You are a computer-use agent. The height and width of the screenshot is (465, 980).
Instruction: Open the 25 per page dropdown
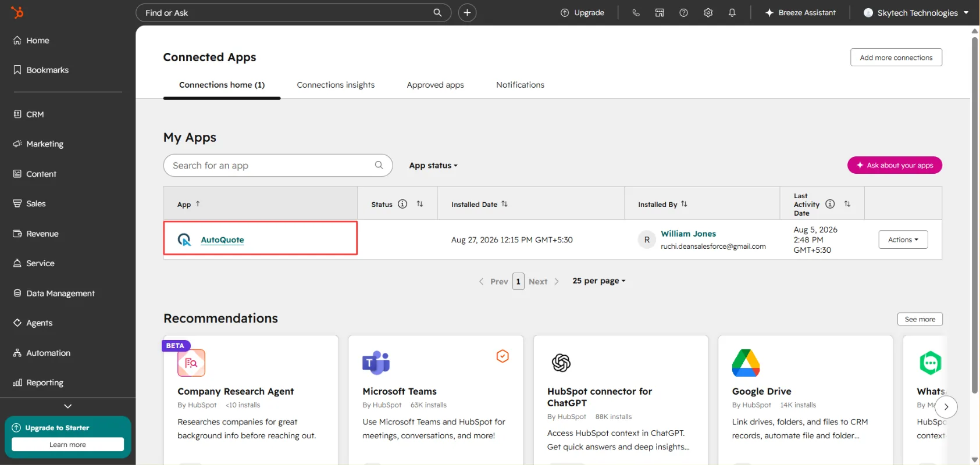(x=599, y=281)
